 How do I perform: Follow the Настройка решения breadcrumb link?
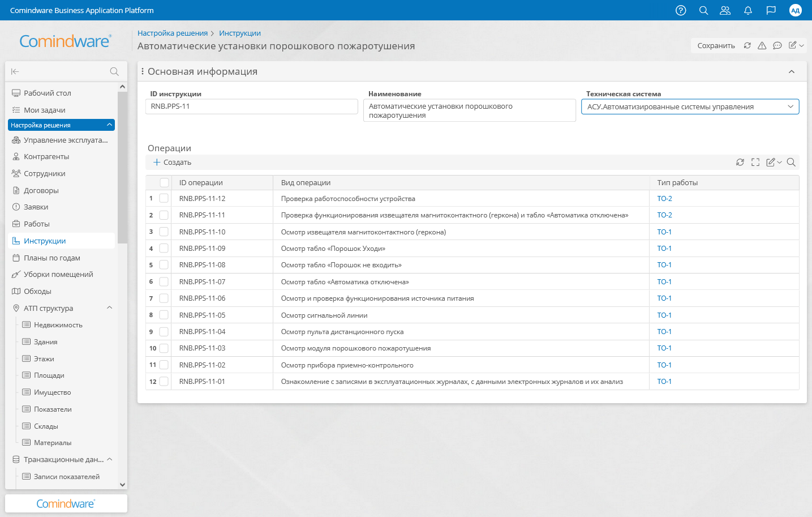coord(173,33)
